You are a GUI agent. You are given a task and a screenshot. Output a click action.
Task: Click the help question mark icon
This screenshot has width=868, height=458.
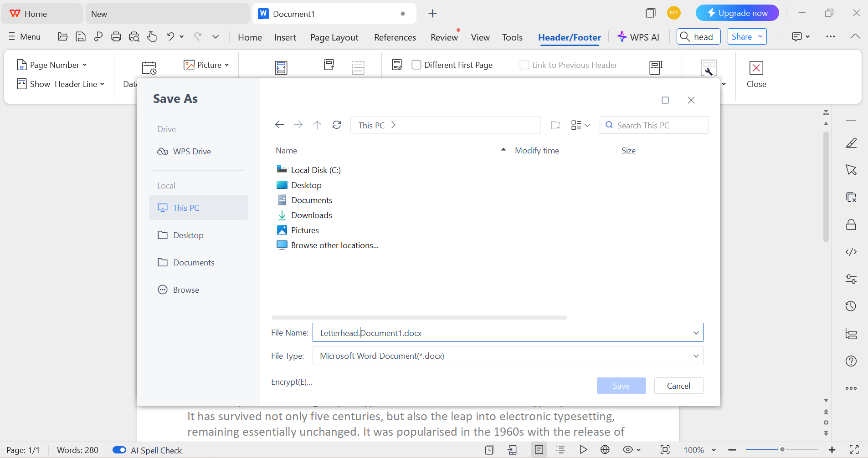tap(851, 361)
